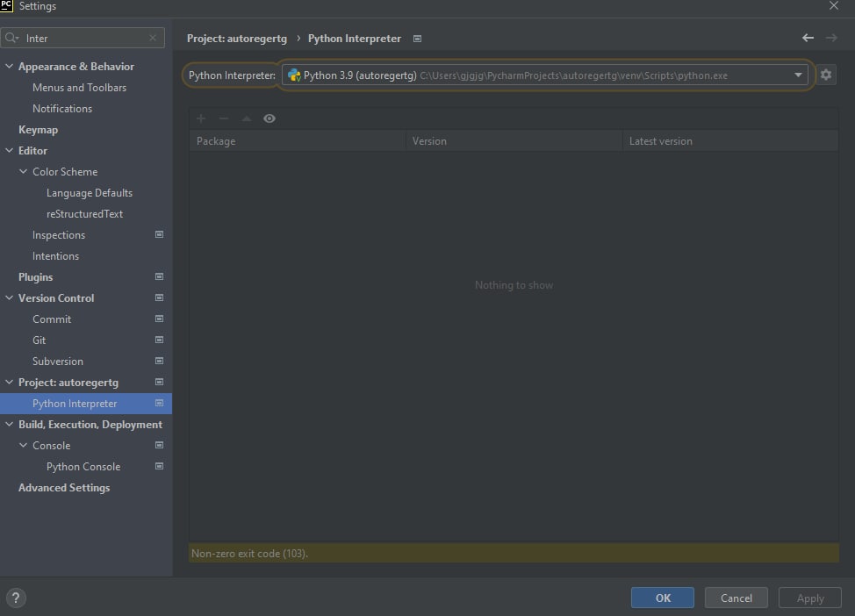Click the search magnifier icon
The image size is (855, 616).
point(11,38)
